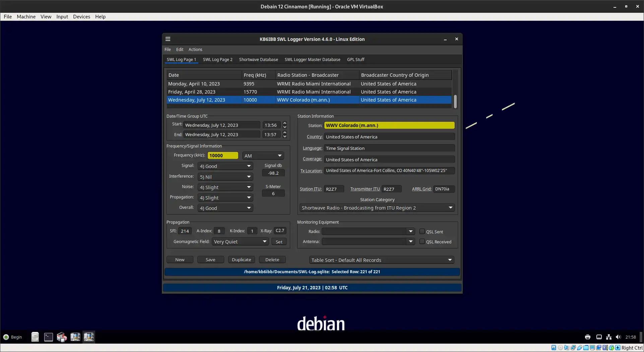This screenshot has height=352, width=644.
Task: Toggle the QSL Sent checkbox
Action: [x=422, y=231]
